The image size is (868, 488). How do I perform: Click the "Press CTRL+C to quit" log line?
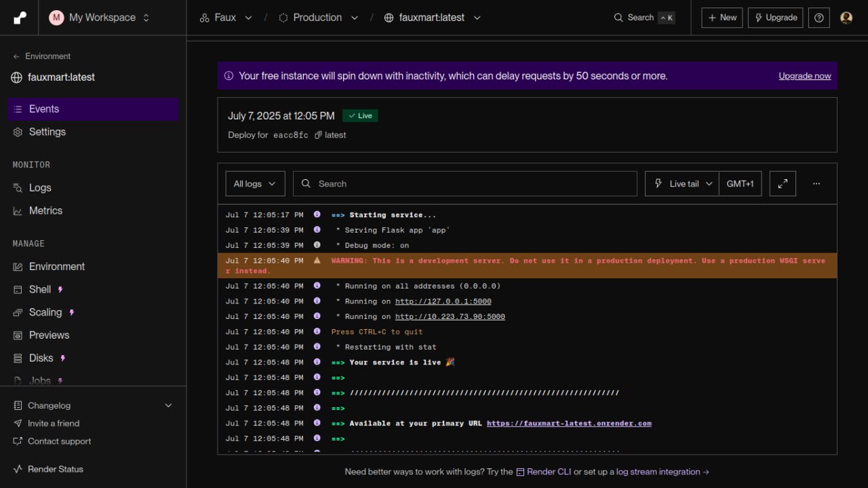point(377,332)
